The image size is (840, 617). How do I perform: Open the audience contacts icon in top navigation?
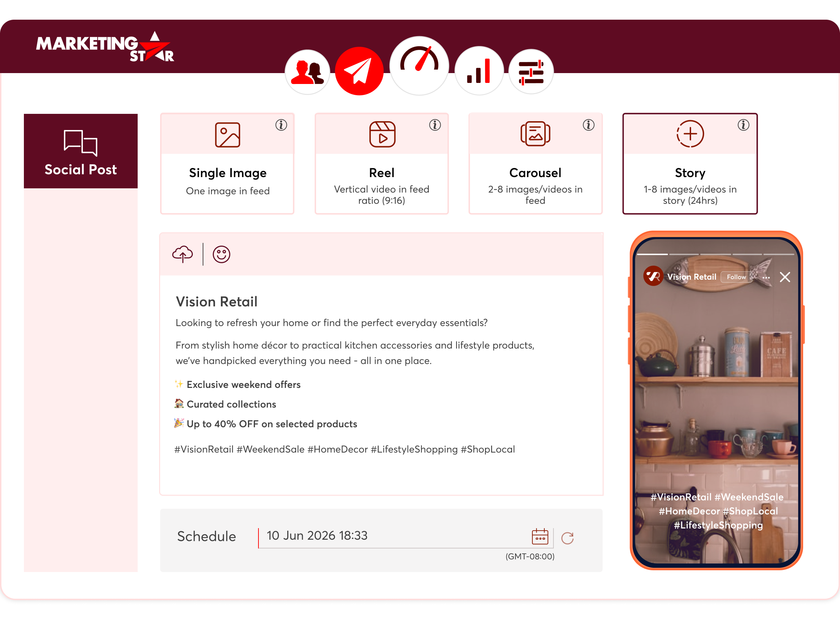[x=307, y=72]
